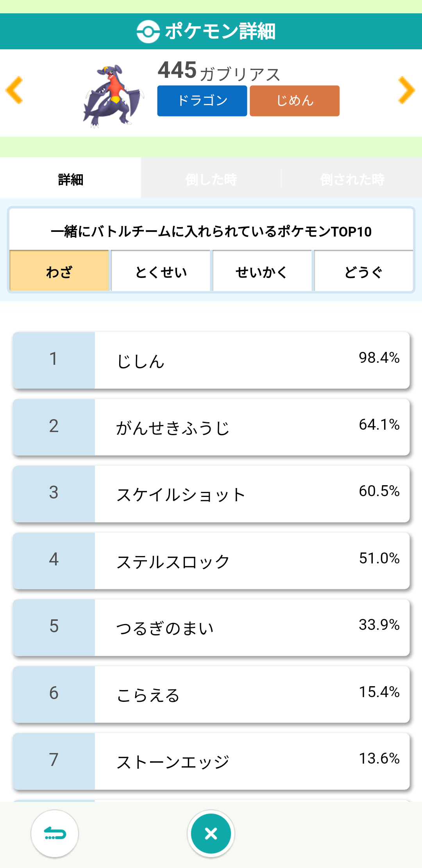Screen dimensions: 422x868
Task: Tap the ステルスロック ranking row
Action: (x=211, y=561)
